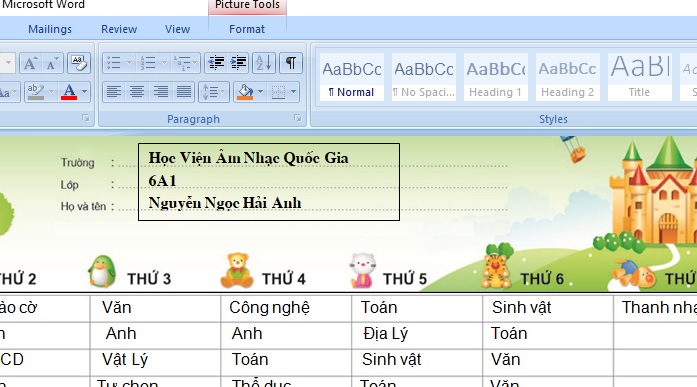
Task: Switch to the Mailings tab
Action: [50, 29]
